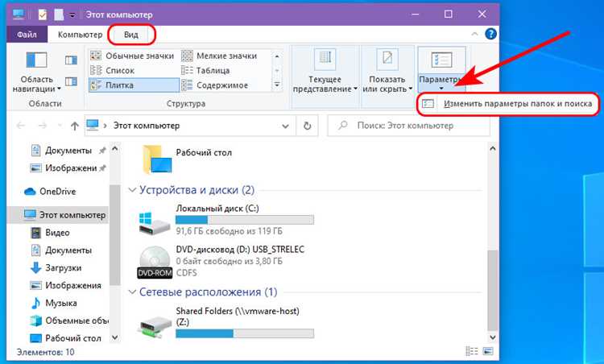Open Изображения under Этот компьютер
Screen dimensions: 604x364
(x=66, y=285)
